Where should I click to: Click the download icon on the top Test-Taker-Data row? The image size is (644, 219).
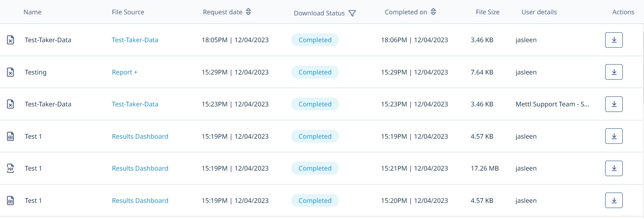click(614, 40)
